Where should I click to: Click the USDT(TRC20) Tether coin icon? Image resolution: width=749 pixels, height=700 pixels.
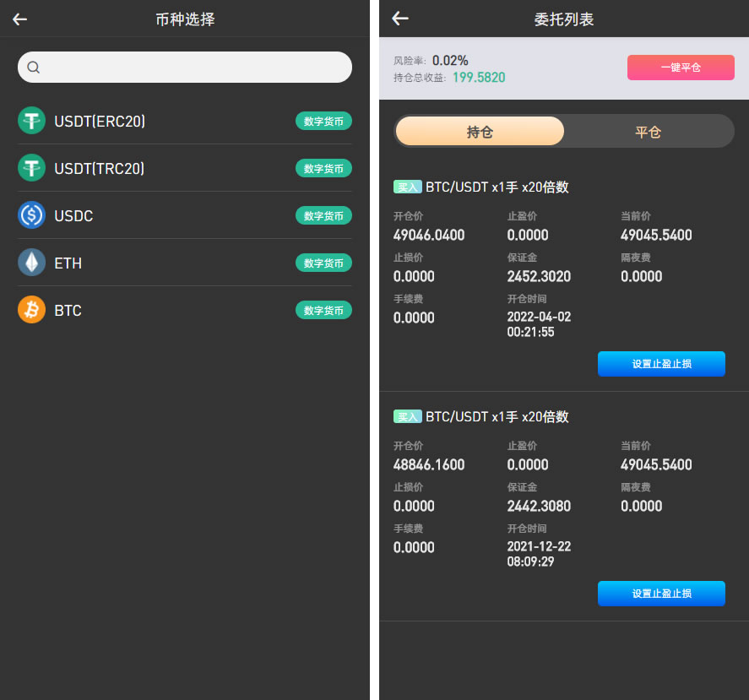click(31, 168)
